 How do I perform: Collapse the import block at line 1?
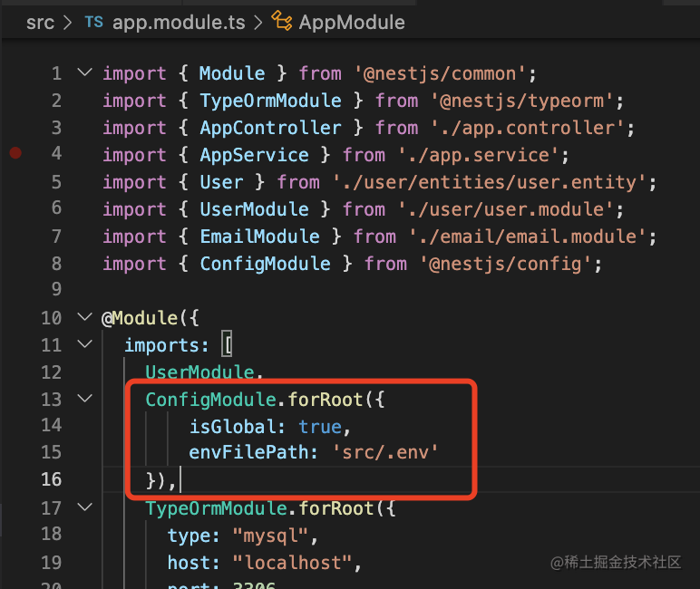[84, 72]
